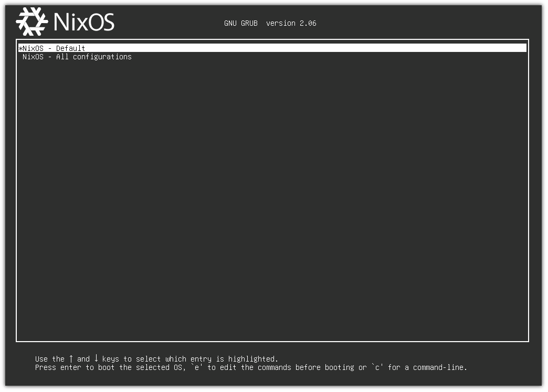The height and width of the screenshot is (392, 548).
Task: Click the second line of help text
Action: tap(251, 367)
